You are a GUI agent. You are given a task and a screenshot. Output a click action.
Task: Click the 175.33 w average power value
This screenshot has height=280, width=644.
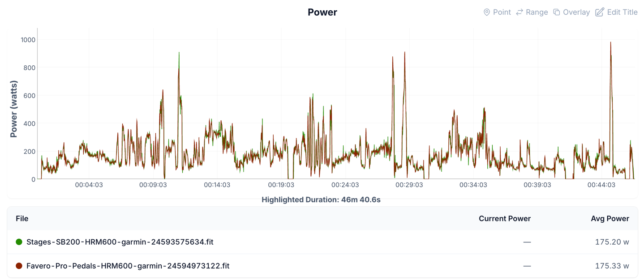coord(612,266)
